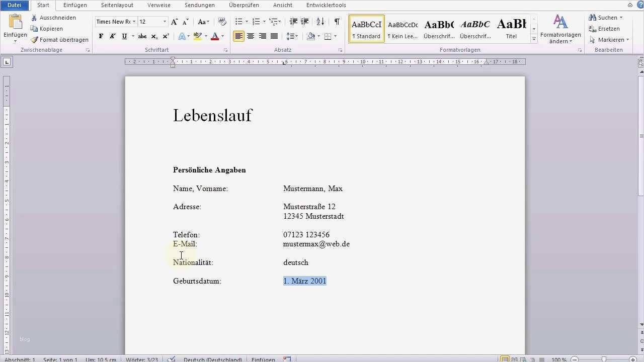Open the line spacing dropdown
This screenshot has width=644, height=362.
[x=292, y=36]
